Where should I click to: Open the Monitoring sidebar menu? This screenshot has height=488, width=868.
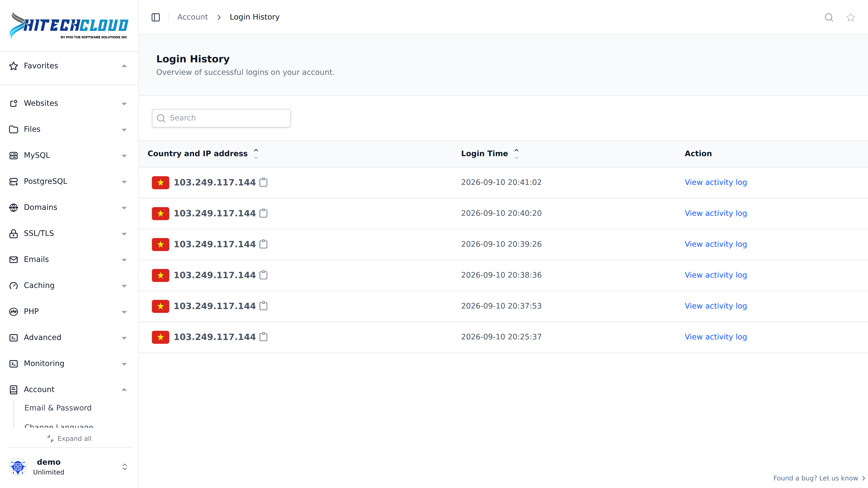(69, 363)
